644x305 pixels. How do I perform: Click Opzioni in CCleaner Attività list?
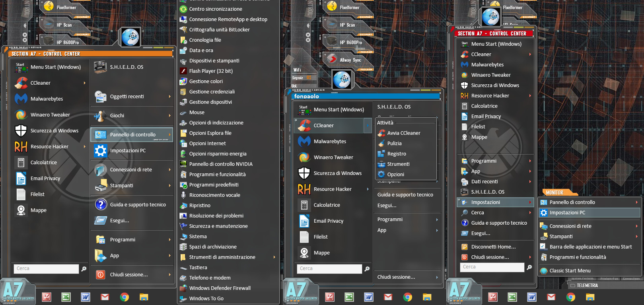tap(395, 175)
